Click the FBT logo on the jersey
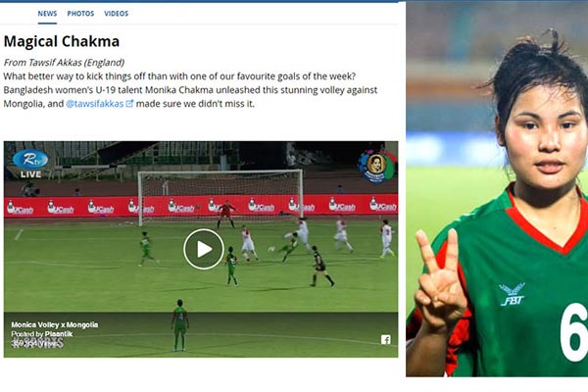The width and height of the screenshot is (588, 392). [x=512, y=294]
